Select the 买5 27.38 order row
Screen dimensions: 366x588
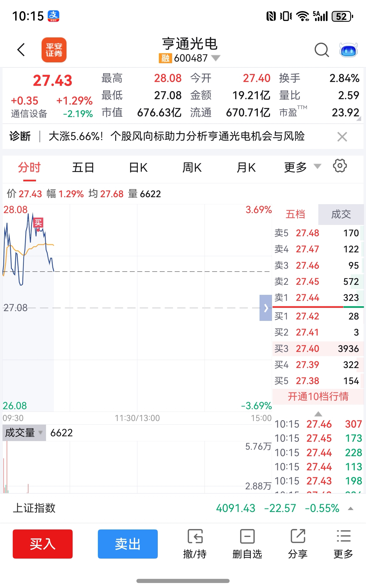tap(318, 381)
